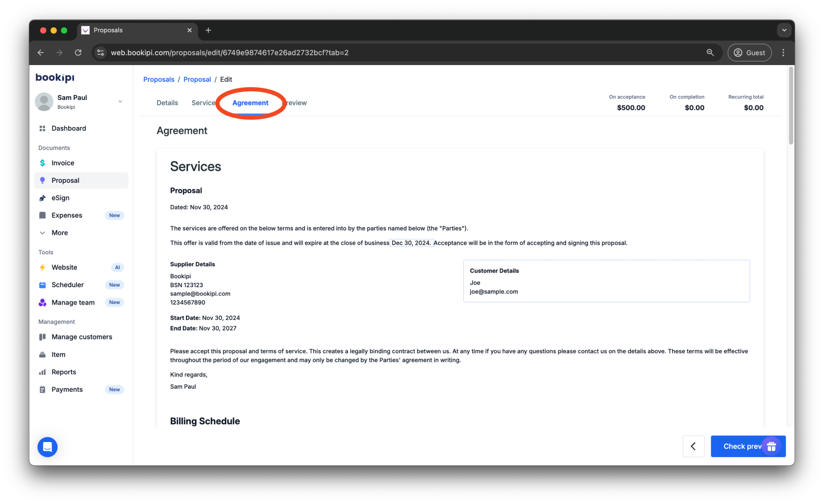Click the browser forward arrow
Screen dimensions: 824x504
(59, 52)
